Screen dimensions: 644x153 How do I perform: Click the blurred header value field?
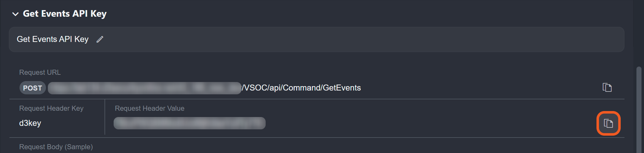(189, 123)
